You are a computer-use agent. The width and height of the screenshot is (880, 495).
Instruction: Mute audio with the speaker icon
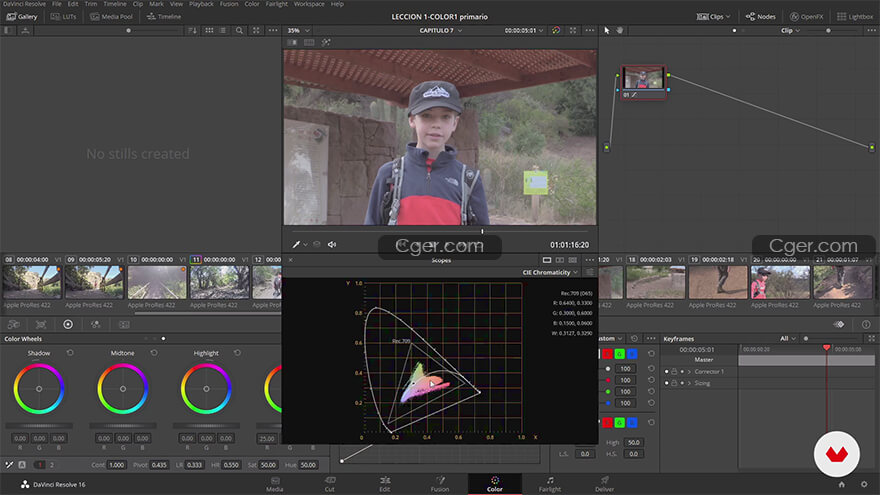pyautogui.click(x=332, y=245)
